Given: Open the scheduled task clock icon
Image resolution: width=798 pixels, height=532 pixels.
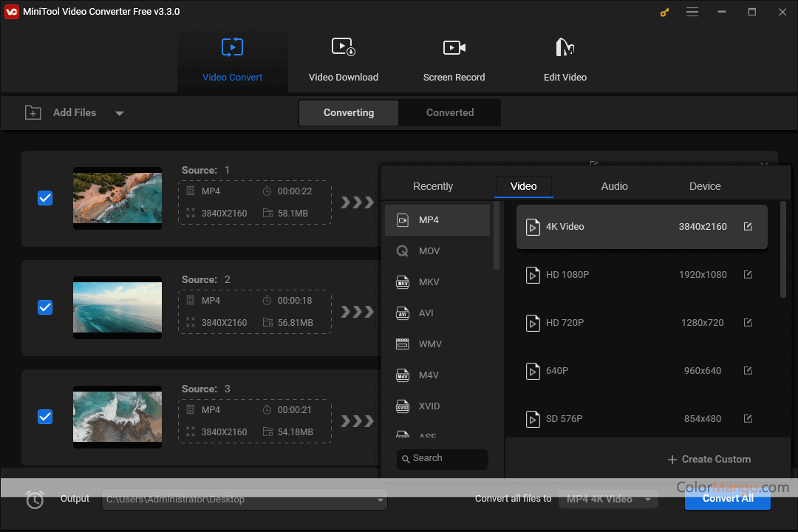Looking at the screenshot, I should tap(35, 499).
